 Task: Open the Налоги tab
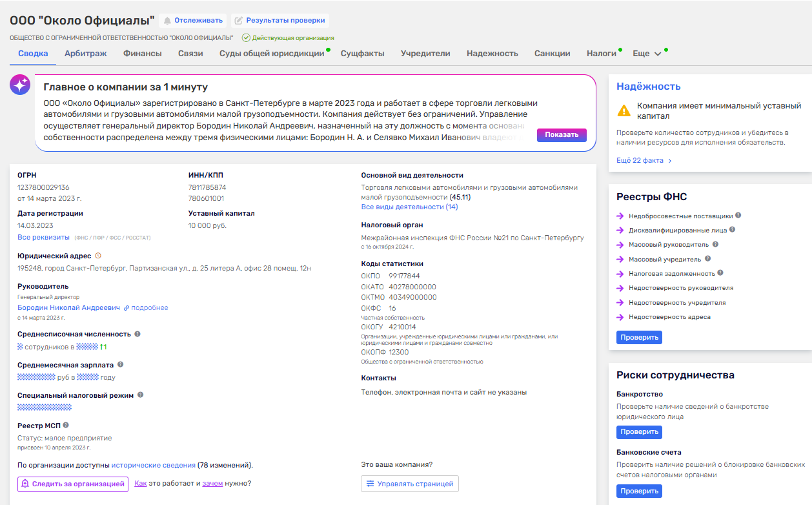(x=602, y=54)
